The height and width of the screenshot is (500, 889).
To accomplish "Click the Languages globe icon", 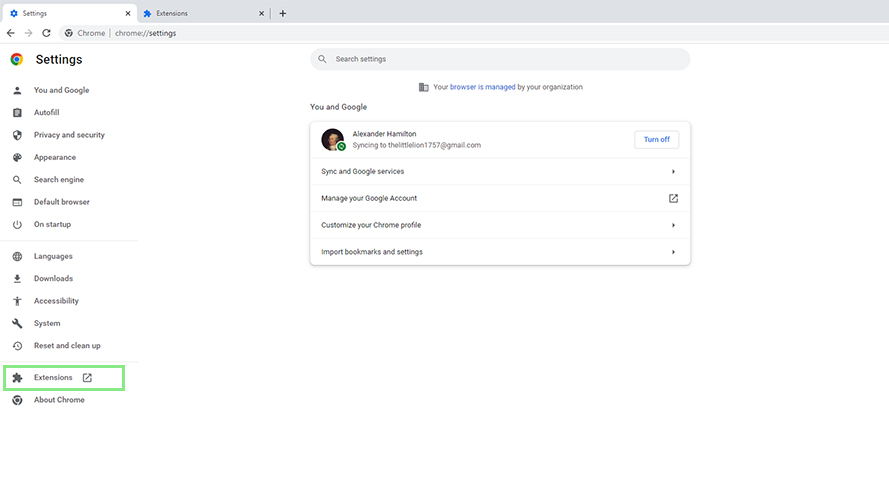I will 17,256.
